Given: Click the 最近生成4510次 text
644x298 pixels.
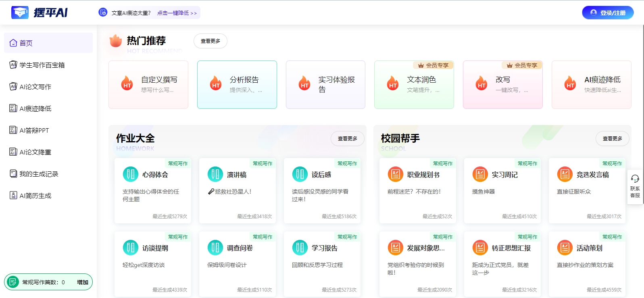Looking at the screenshot, I should (x=519, y=216).
